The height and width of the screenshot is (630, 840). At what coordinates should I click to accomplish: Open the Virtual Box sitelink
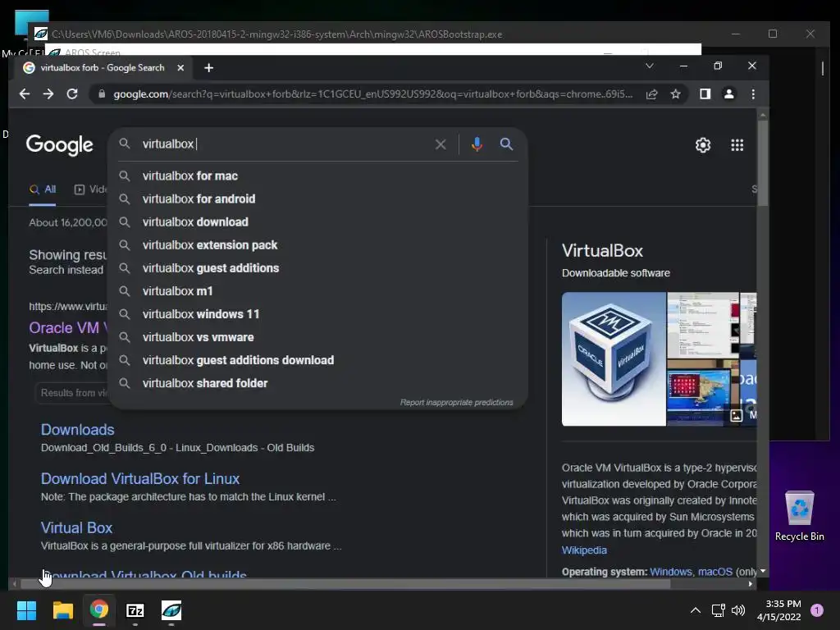click(76, 528)
